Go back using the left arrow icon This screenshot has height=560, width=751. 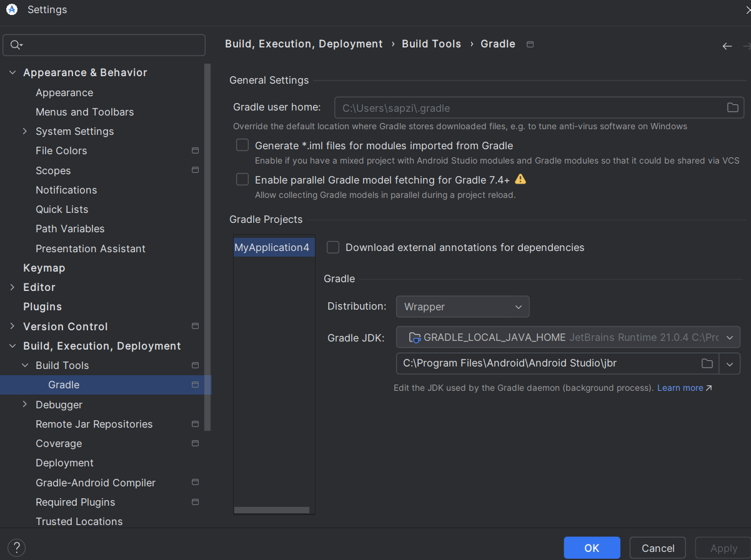click(x=727, y=46)
